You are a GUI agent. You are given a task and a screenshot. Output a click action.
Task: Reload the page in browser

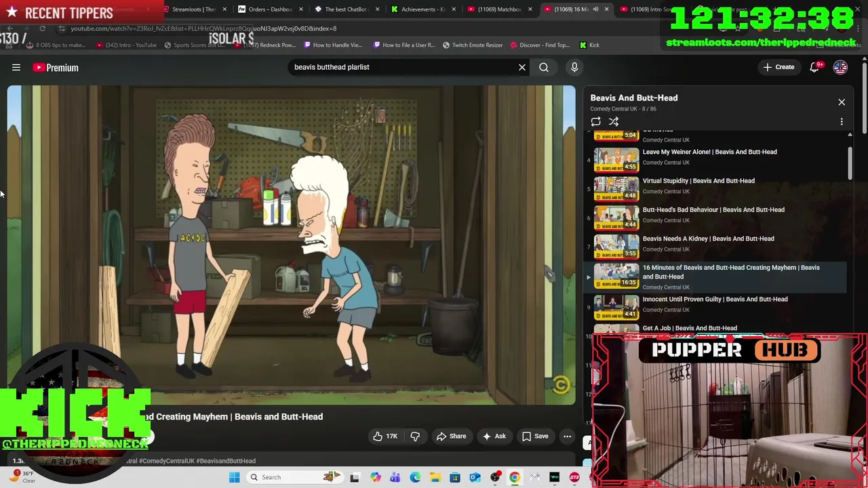pyautogui.click(x=42, y=28)
